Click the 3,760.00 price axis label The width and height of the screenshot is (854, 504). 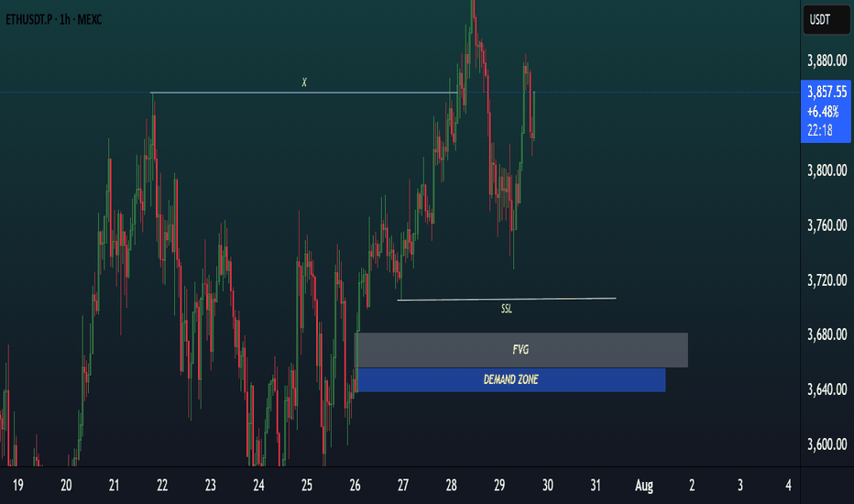[x=827, y=225]
